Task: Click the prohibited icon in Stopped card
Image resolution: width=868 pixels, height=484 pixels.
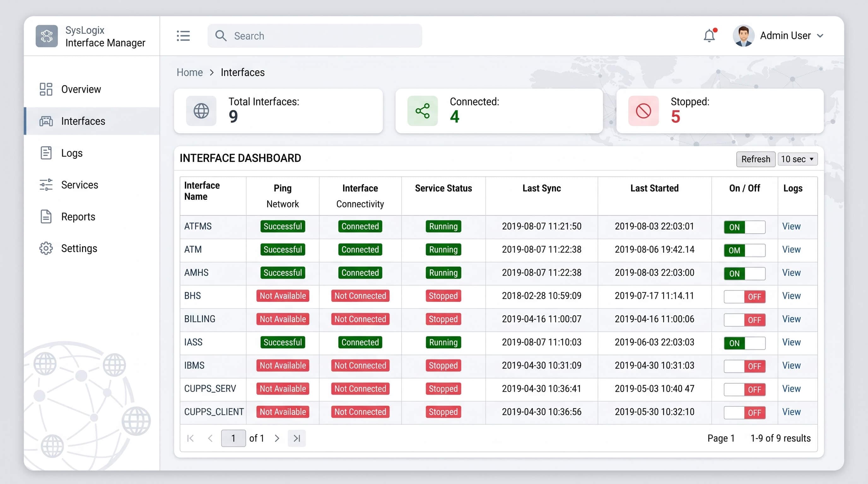Action: pyautogui.click(x=643, y=111)
